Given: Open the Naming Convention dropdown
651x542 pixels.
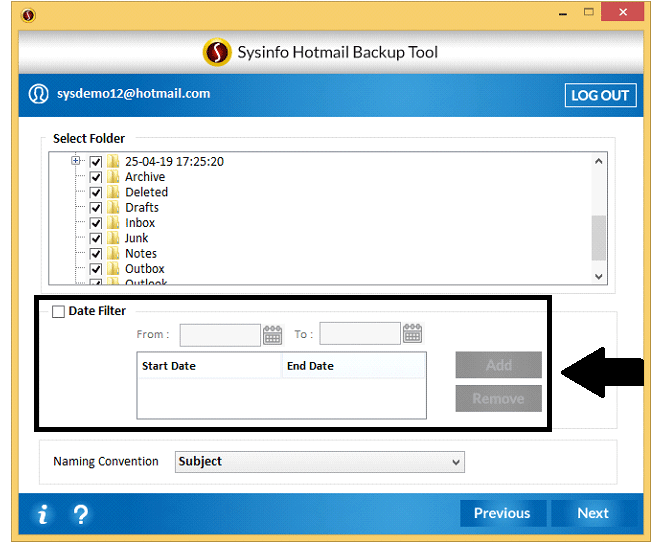Looking at the screenshot, I should click(x=320, y=462).
